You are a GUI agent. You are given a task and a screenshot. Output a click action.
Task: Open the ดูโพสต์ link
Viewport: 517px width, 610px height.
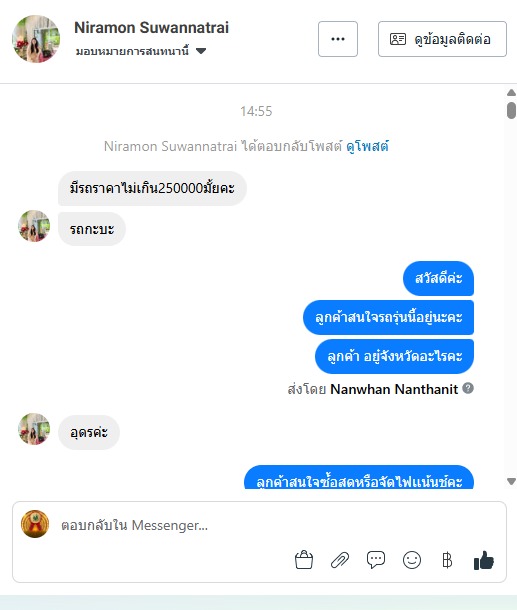(x=367, y=146)
